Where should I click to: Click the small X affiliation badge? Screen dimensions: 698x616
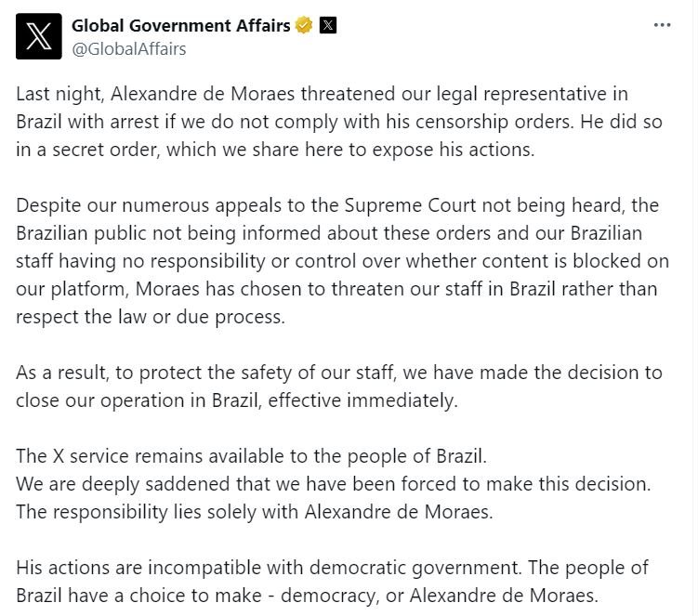click(327, 26)
